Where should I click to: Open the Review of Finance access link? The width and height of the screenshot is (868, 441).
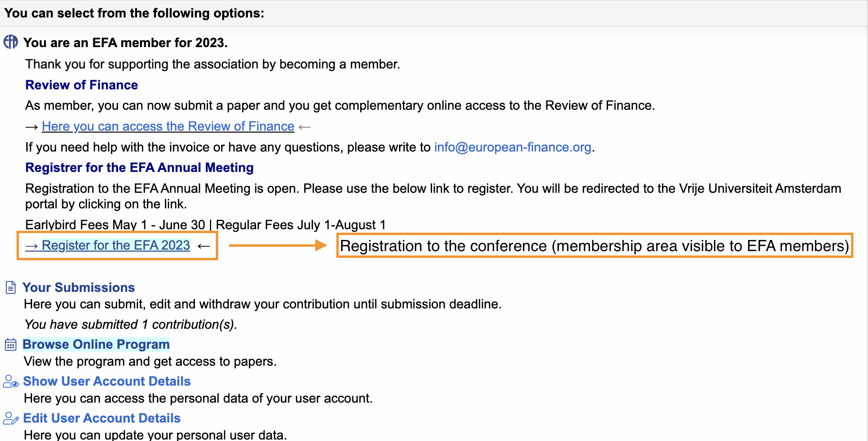[x=168, y=126]
